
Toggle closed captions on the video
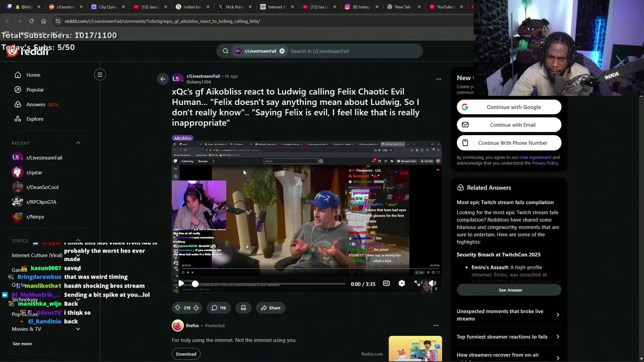[x=386, y=284]
